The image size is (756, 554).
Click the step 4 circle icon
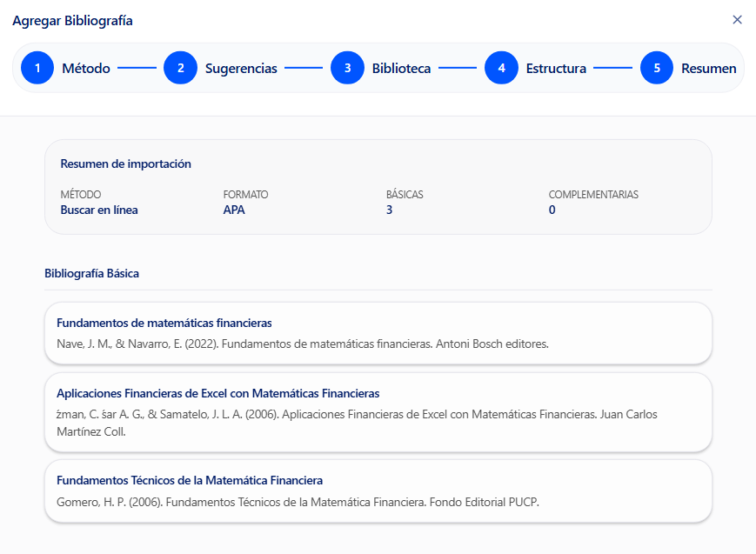point(501,68)
